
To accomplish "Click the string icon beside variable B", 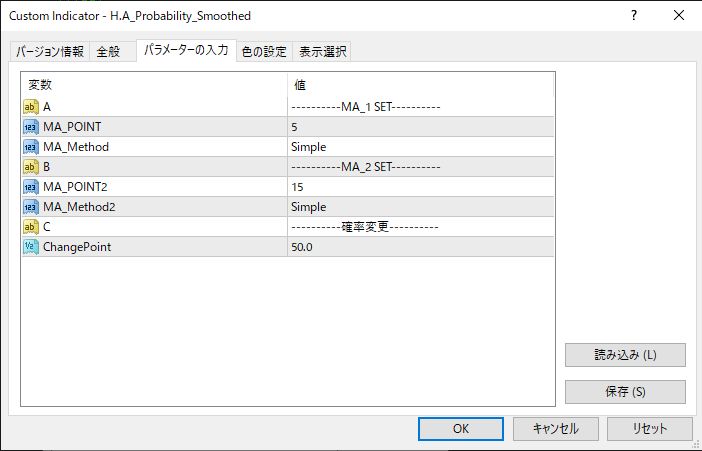I will [x=31, y=167].
